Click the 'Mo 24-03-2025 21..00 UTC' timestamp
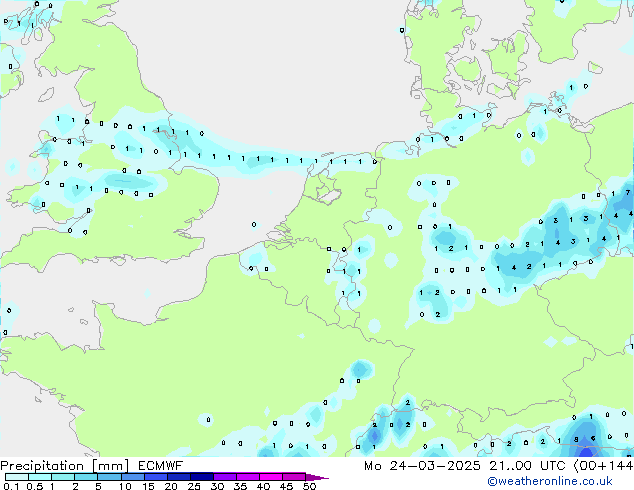This screenshot has height=490, width=634. [465, 466]
